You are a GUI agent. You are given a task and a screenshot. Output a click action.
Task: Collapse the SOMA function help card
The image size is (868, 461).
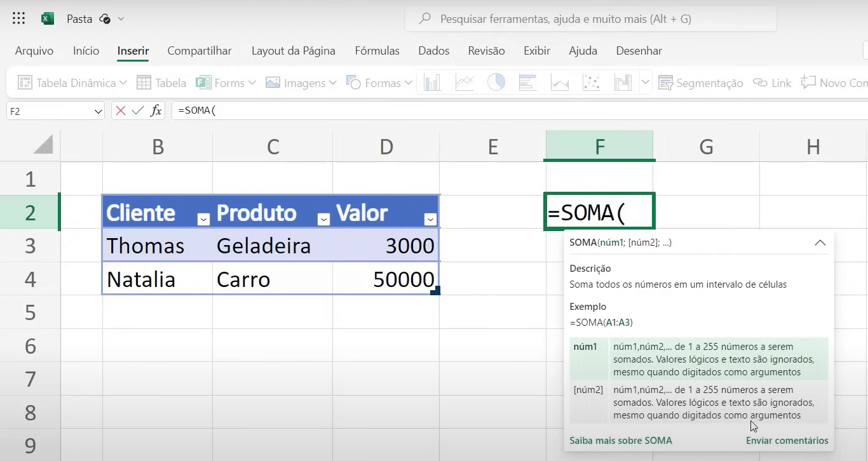point(820,243)
